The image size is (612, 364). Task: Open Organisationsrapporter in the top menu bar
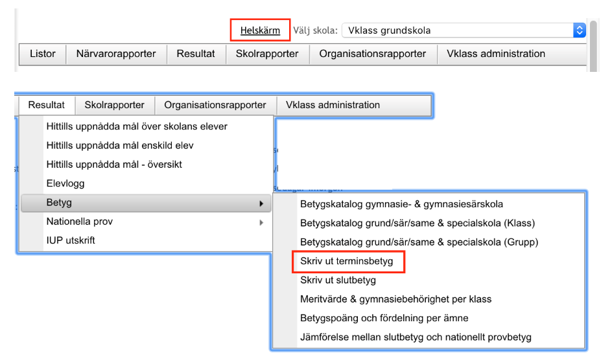click(x=372, y=54)
